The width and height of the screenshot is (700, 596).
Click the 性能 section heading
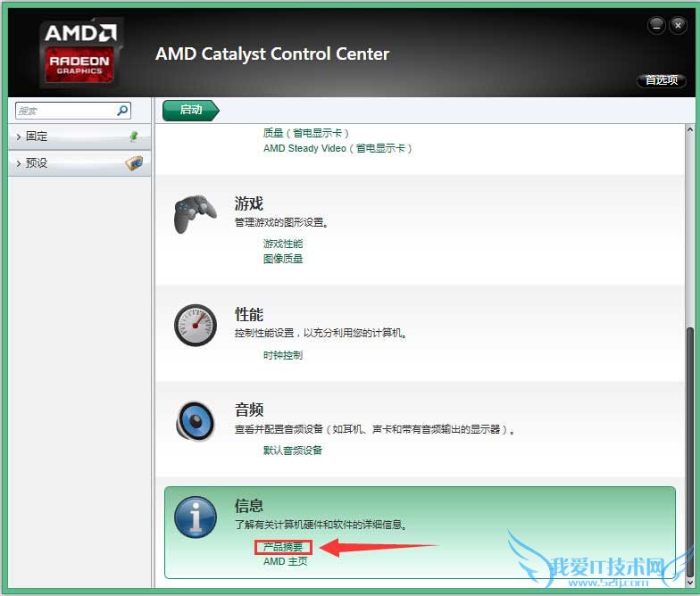pyautogui.click(x=248, y=314)
